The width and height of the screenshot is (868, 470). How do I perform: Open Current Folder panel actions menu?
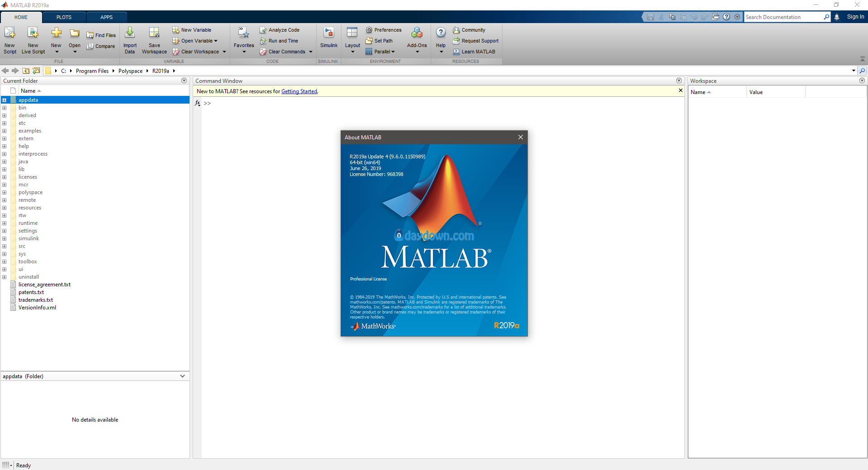(184, 81)
